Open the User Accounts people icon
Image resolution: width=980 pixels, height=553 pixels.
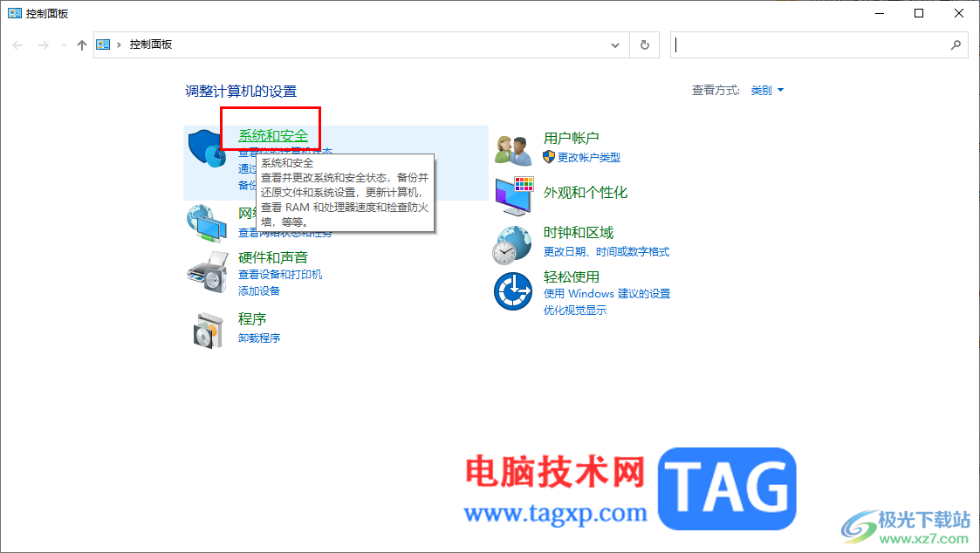[x=513, y=150]
